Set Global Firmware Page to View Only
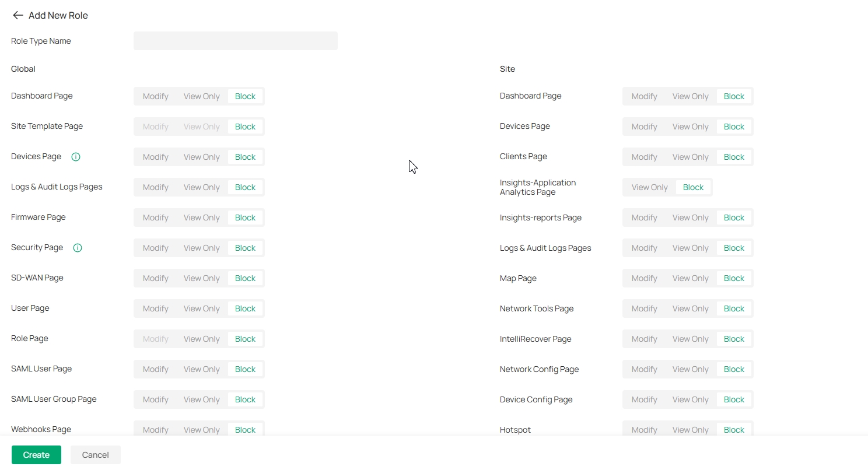The image size is (868, 470). tap(201, 218)
